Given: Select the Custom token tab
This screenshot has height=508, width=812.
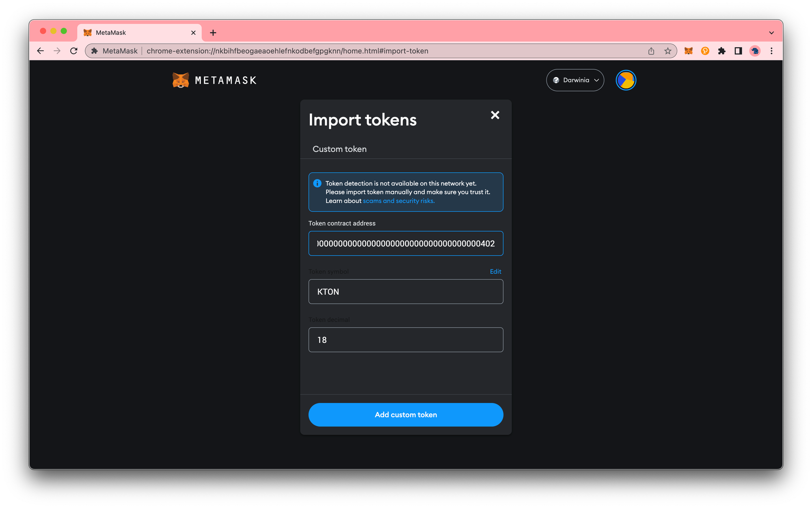Looking at the screenshot, I should [339, 149].
